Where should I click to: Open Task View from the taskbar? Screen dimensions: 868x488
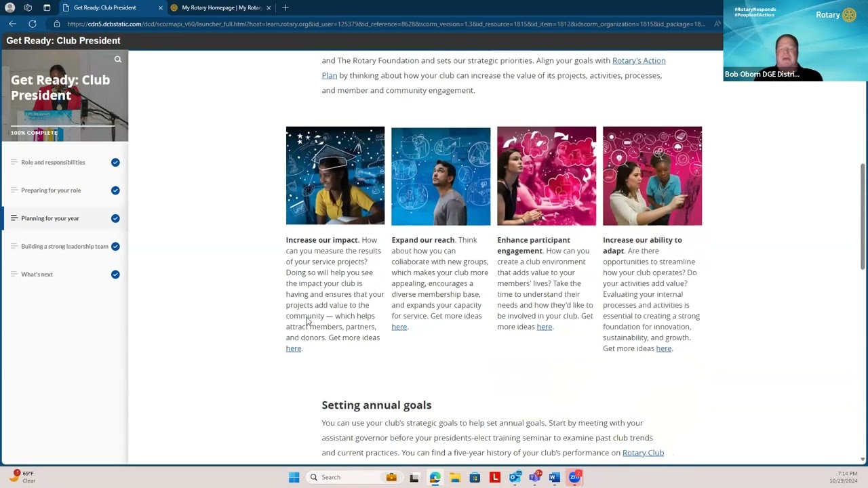(414, 477)
